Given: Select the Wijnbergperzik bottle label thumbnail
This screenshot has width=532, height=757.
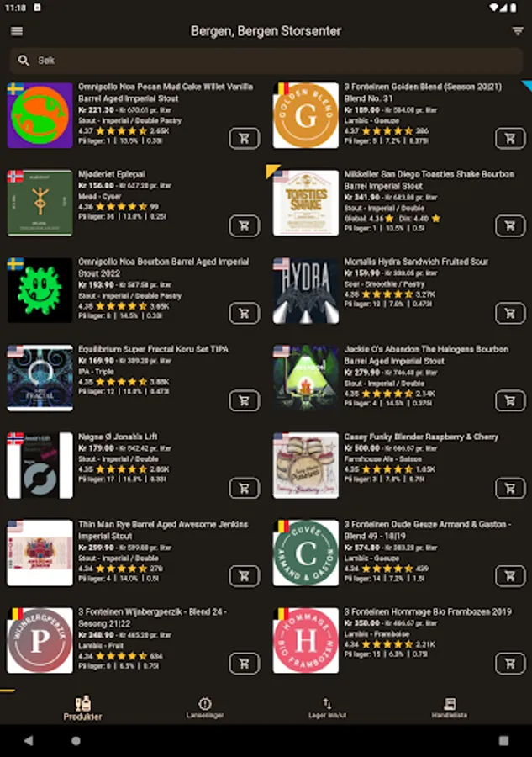Looking at the screenshot, I should click(x=40, y=641).
